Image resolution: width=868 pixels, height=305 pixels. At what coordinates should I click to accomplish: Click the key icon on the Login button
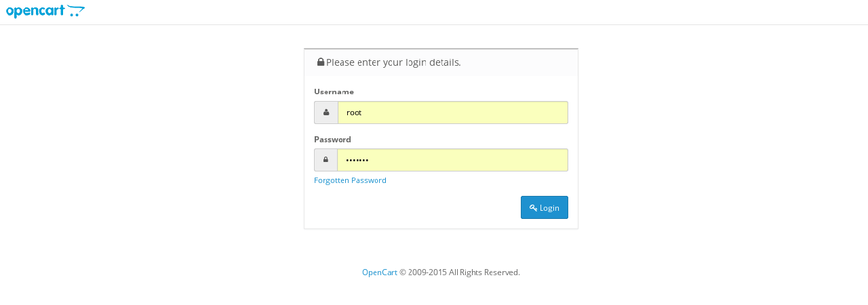533,208
